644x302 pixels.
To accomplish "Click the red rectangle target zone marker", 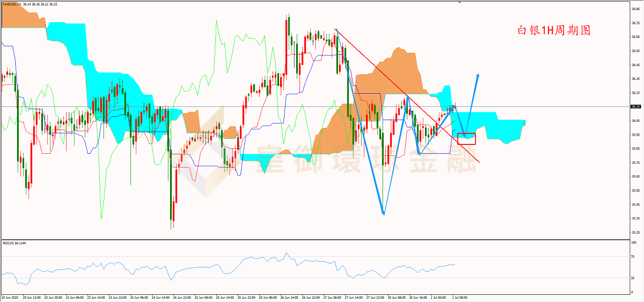I will pyautogui.click(x=466, y=139).
